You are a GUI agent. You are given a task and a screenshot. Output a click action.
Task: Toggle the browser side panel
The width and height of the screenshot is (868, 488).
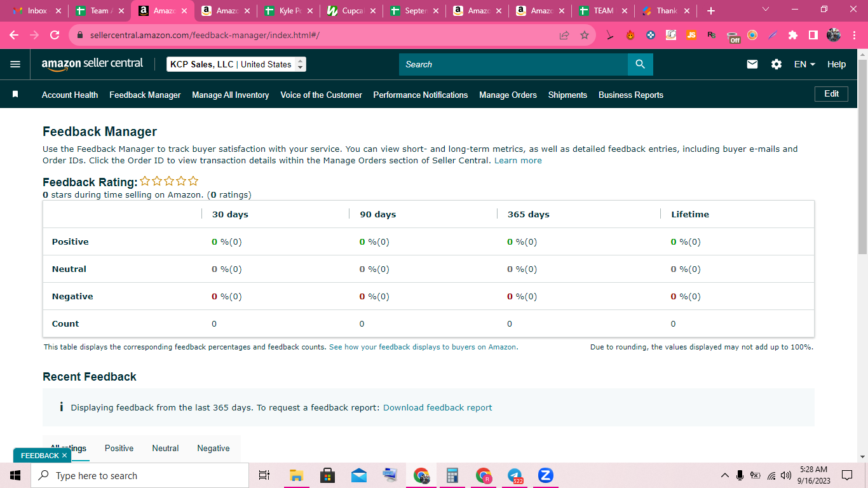tap(813, 36)
